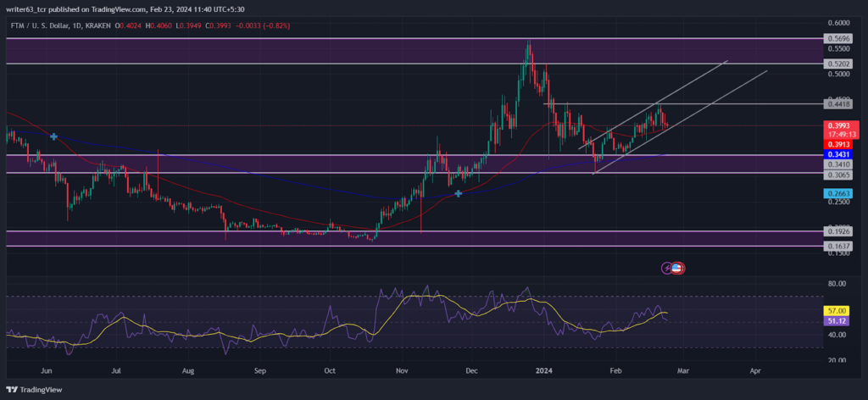Click the change value −0.0033 (−0.82%)
This screenshot has height=400, width=868.
pyautogui.click(x=261, y=25)
